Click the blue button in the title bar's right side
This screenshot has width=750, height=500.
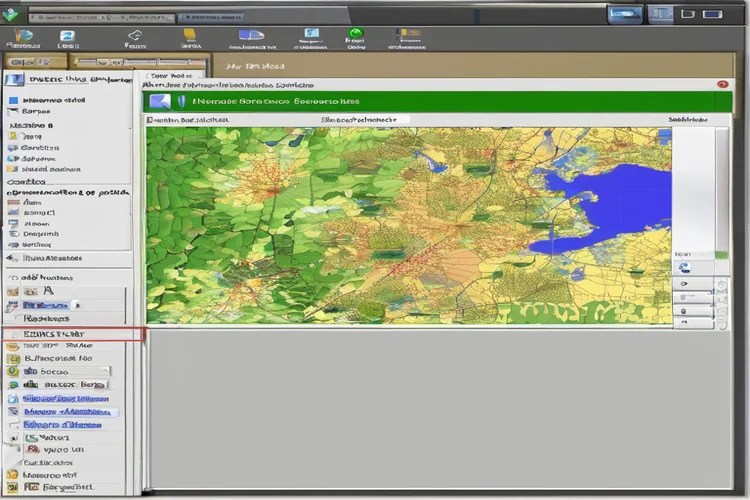pyautogui.click(x=624, y=14)
